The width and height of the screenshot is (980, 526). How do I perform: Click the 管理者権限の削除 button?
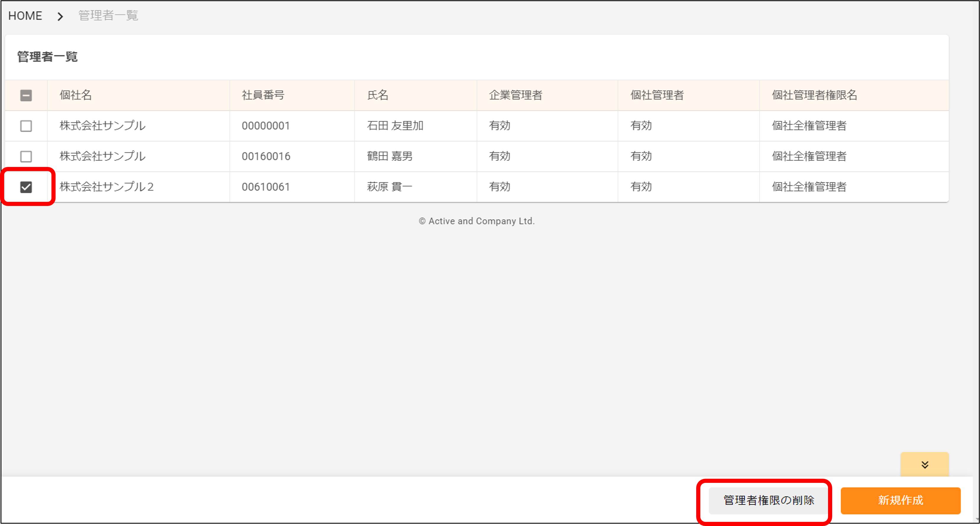coord(768,500)
